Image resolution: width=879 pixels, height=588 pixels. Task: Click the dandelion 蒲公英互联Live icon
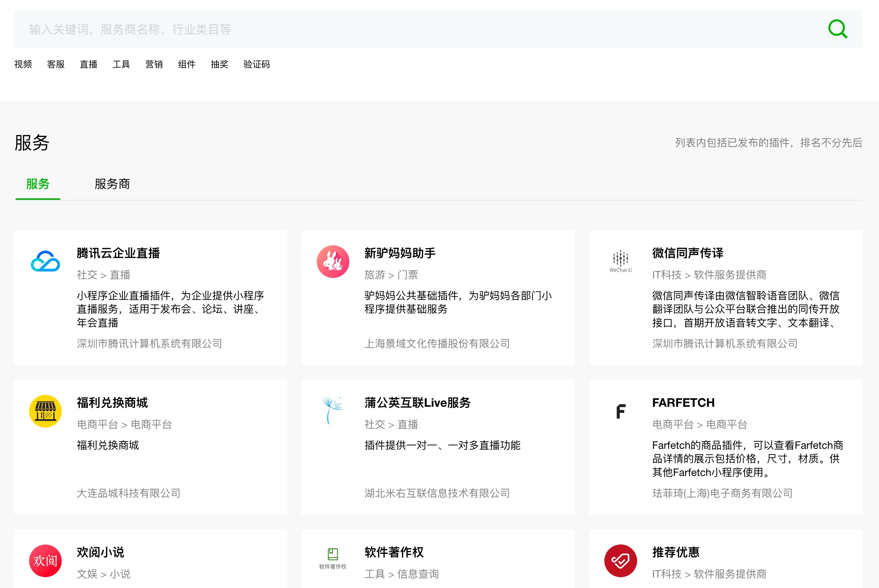coord(333,410)
